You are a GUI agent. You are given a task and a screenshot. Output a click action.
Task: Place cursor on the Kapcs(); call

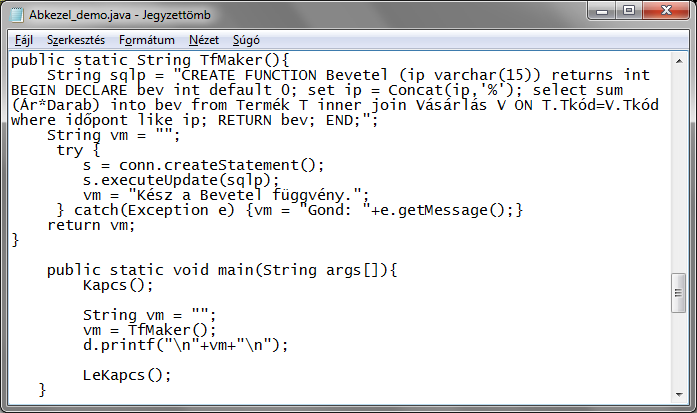(118, 285)
